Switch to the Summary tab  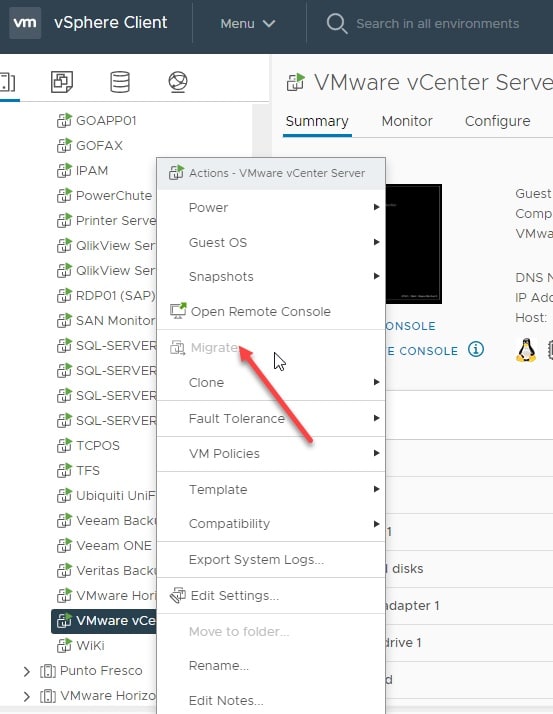pyautogui.click(x=317, y=121)
